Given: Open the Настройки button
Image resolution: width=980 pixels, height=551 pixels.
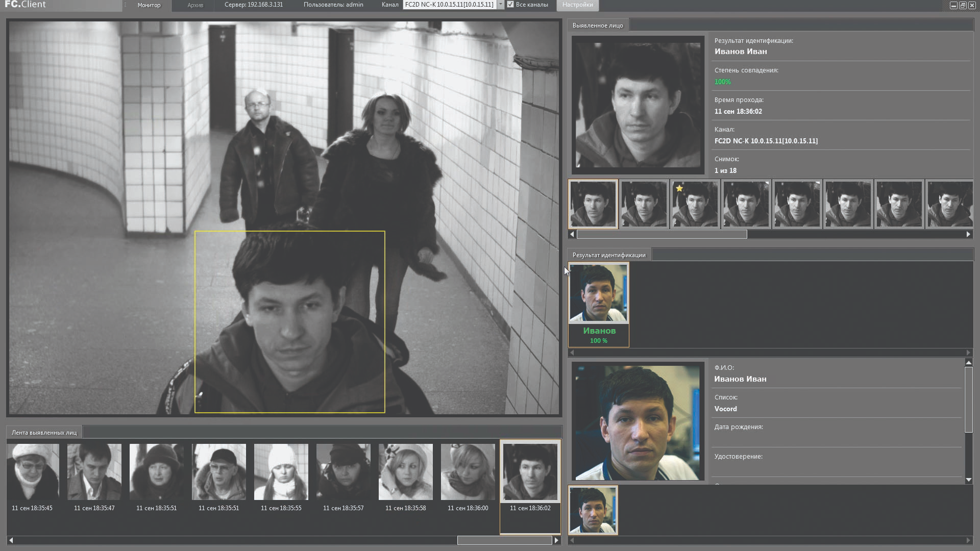Looking at the screenshot, I should pyautogui.click(x=577, y=5).
